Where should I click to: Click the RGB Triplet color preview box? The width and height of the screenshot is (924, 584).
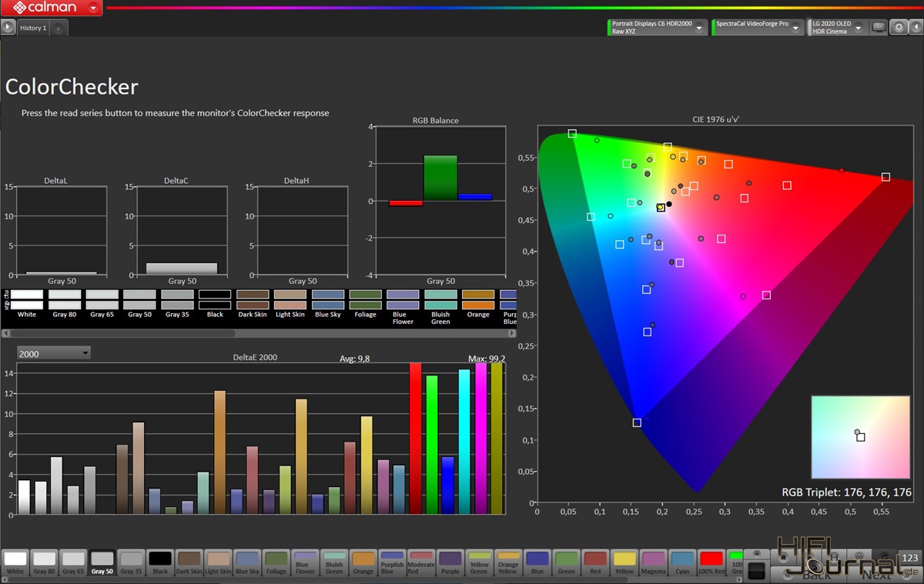pyautogui.click(x=860, y=437)
